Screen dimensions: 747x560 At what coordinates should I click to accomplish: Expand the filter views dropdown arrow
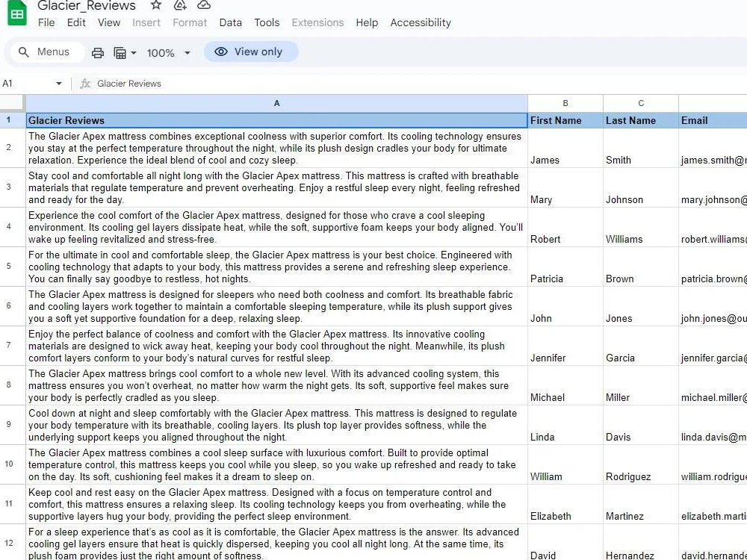click(134, 53)
